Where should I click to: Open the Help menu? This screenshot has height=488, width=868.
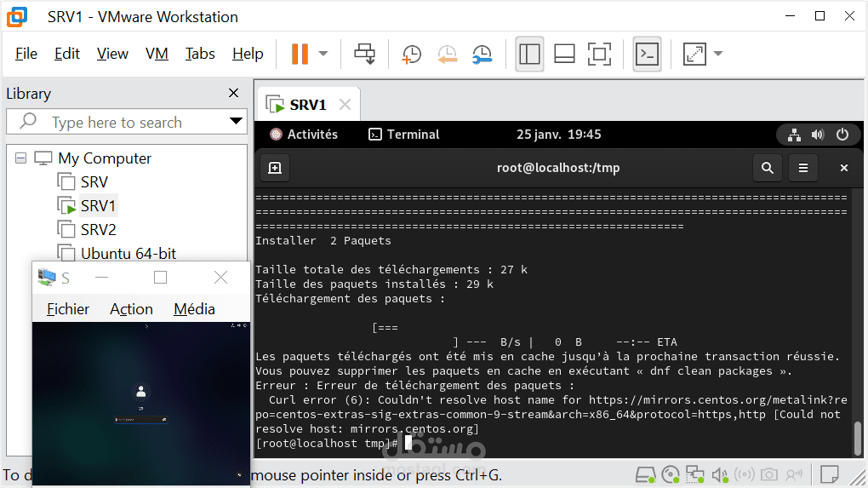pyautogui.click(x=248, y=54)
